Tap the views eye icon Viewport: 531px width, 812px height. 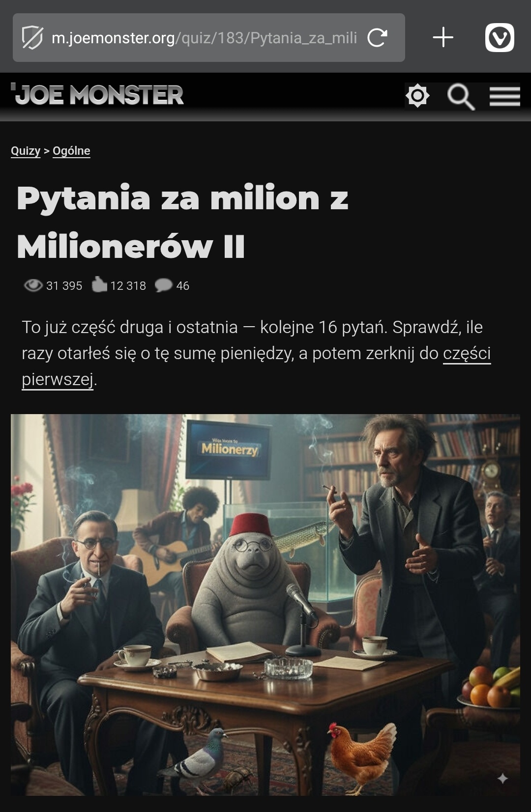tap(33, 285)
